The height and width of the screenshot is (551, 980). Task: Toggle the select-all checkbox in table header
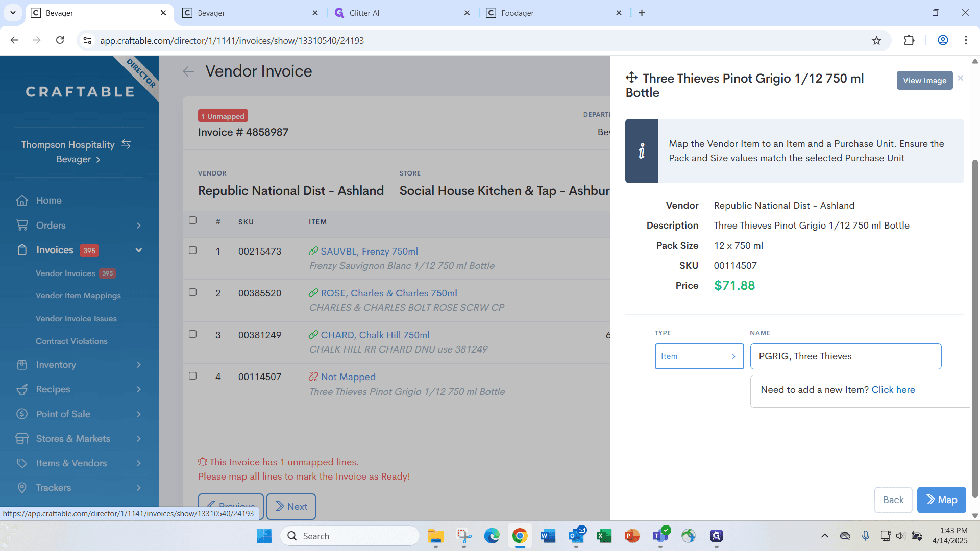pyautogui.click(x=192, y=220)
